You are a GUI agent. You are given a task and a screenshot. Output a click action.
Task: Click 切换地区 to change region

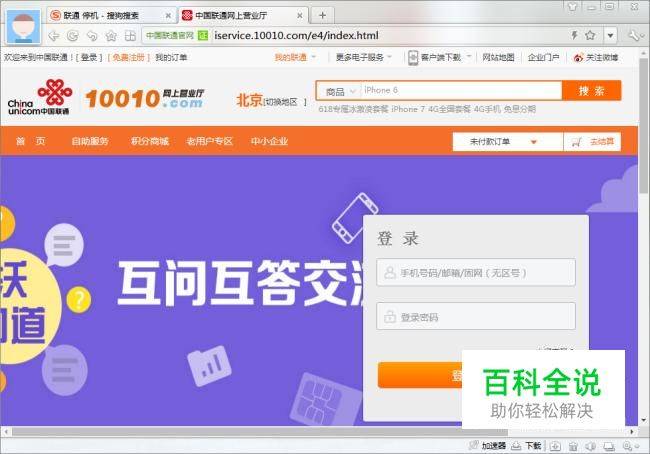point(281,102)
